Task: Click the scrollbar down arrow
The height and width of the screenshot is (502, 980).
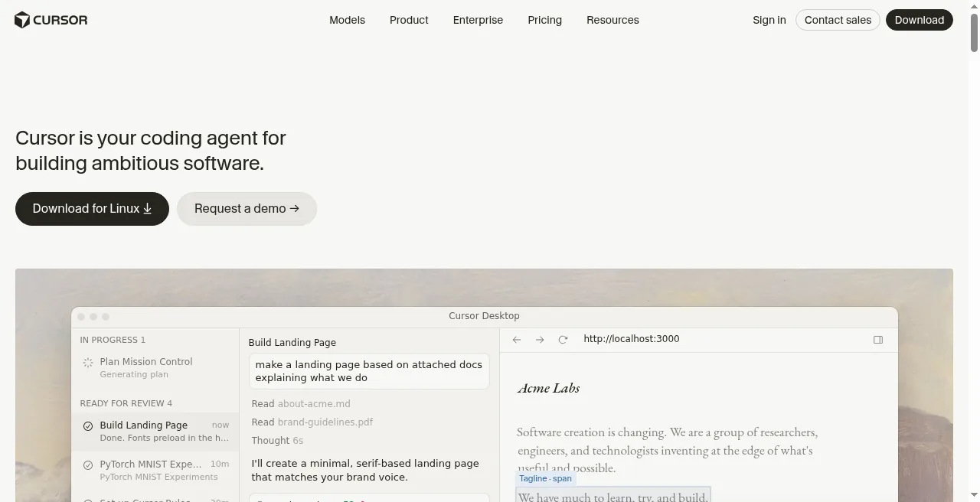Action: [974, 496]
